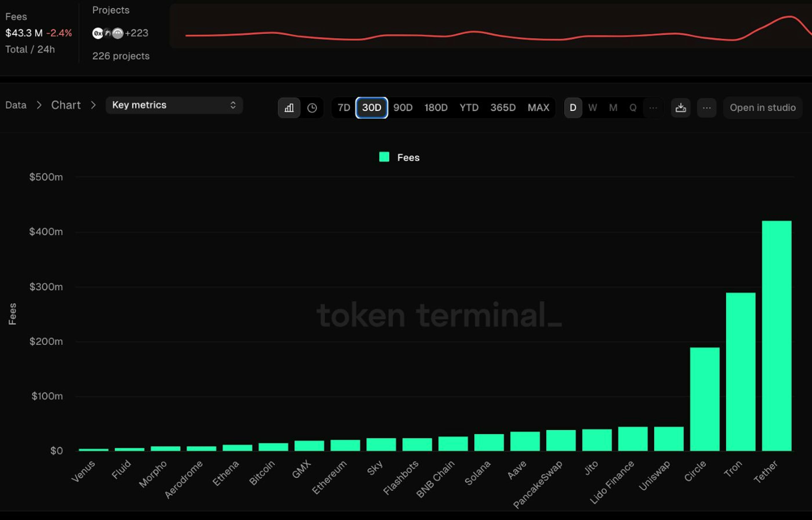Select the 365D time range
The image size is (812, 520).
pos(503,108)
